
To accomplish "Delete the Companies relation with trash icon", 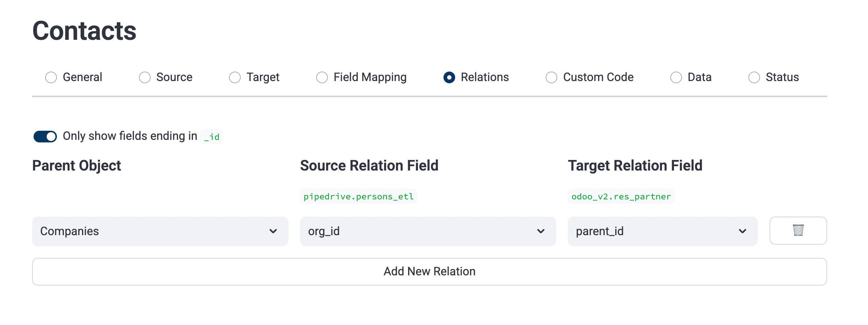I will 798,230.
